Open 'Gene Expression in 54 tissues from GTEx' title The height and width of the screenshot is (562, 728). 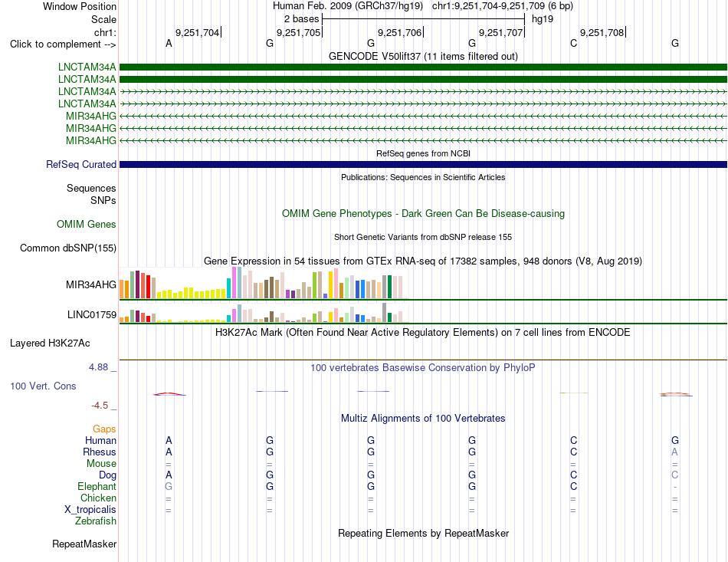pos(423,261)
